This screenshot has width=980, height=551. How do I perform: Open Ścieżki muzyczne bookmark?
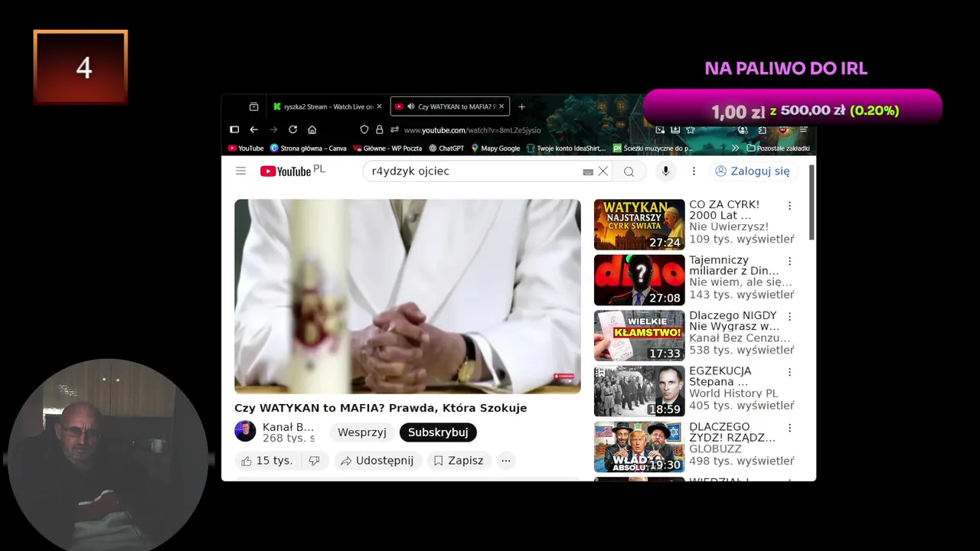pyautogui.click(x=652, y=148)
